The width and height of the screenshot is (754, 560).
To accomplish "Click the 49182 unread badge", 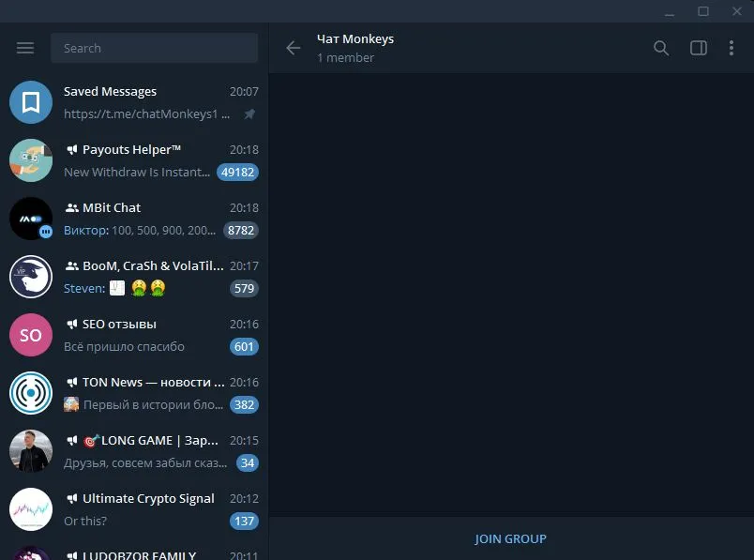I will tap(237, 173).
